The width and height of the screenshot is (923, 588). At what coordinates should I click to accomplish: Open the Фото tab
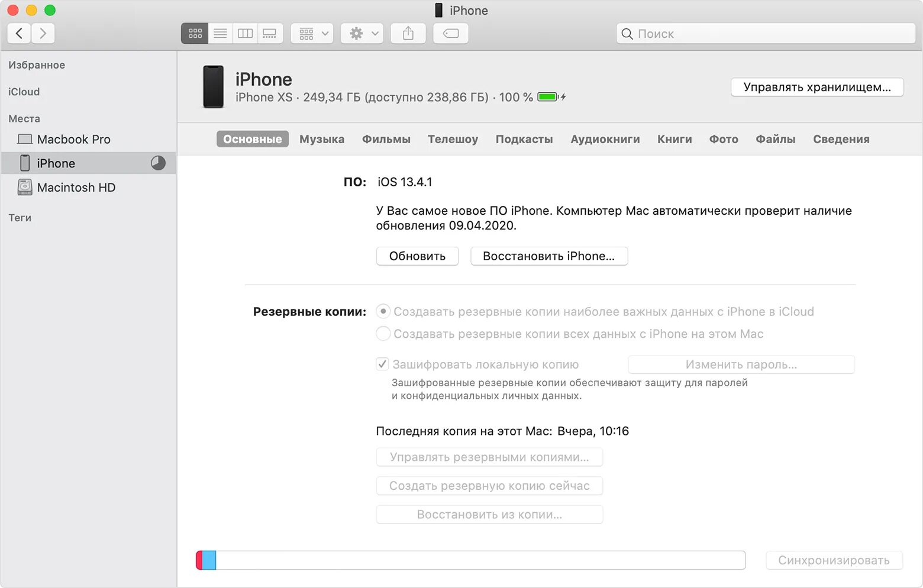724,139
